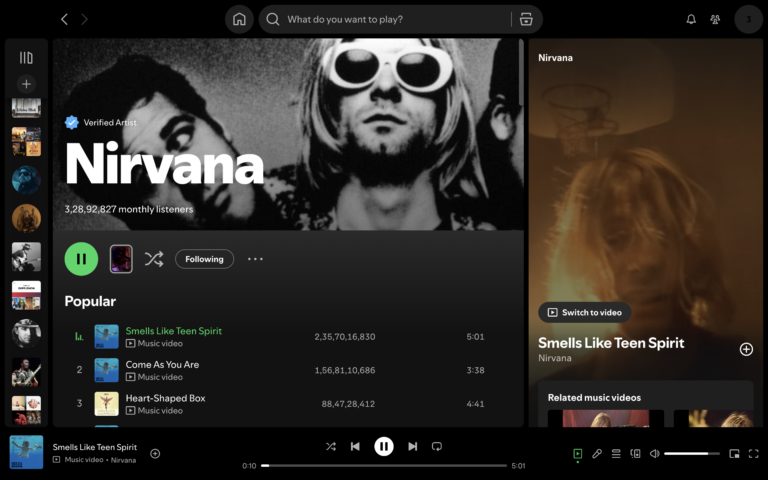
Task: Open the user profile menu
Action: pyautogui.click(x=748, y=19)
